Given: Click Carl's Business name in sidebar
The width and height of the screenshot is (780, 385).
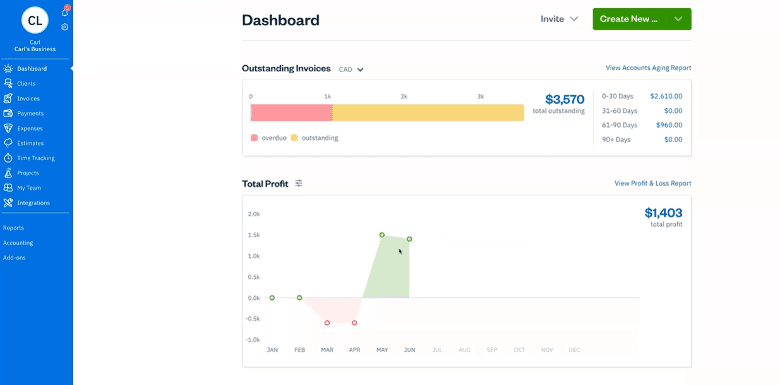Looking at the screenshot, I should 35,49.
